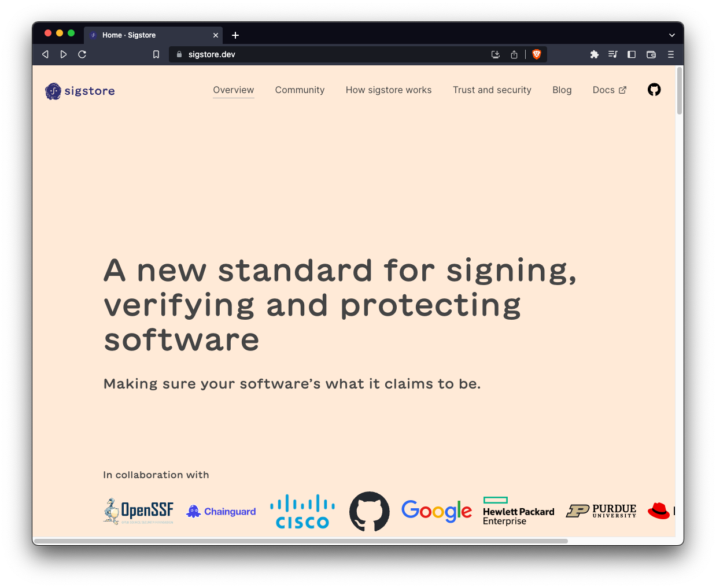Image resolution: width=716 pixels, height=588 pixels.
Task: Click the Purdue University logo
Action: (601, 511)
